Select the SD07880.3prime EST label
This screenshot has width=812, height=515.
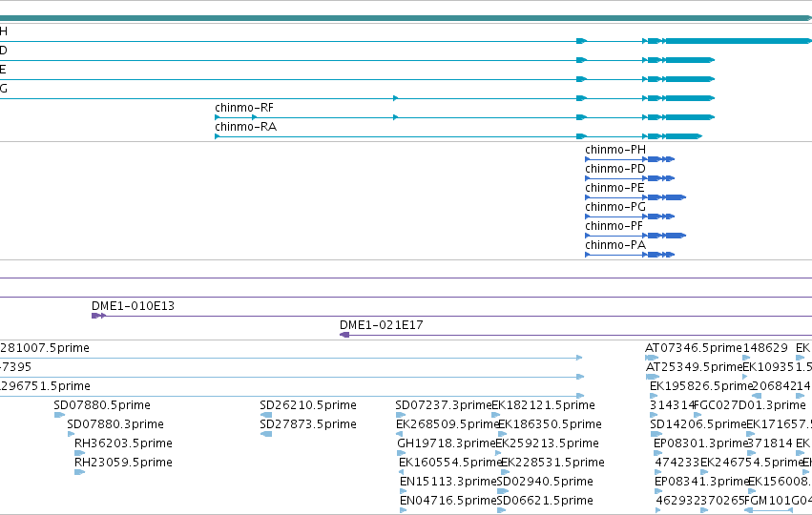tap(115, 424)
